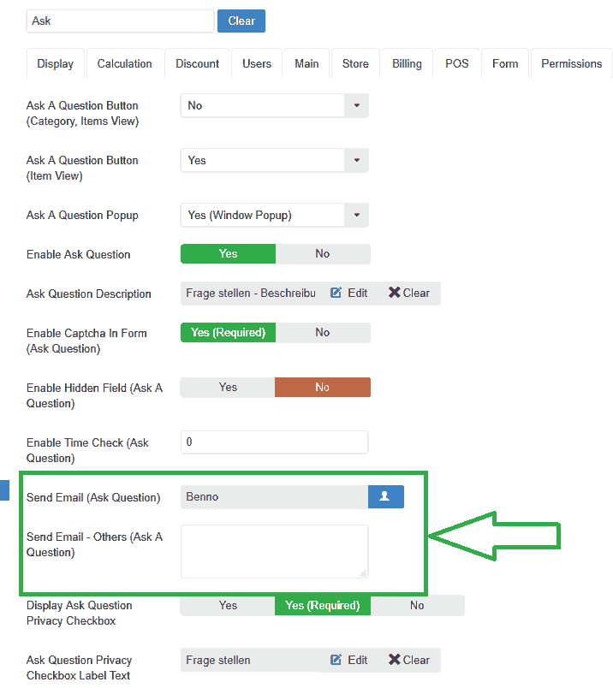Clear the Ask Question Description field
The image size is (613, 700).
tap(408, 294)
